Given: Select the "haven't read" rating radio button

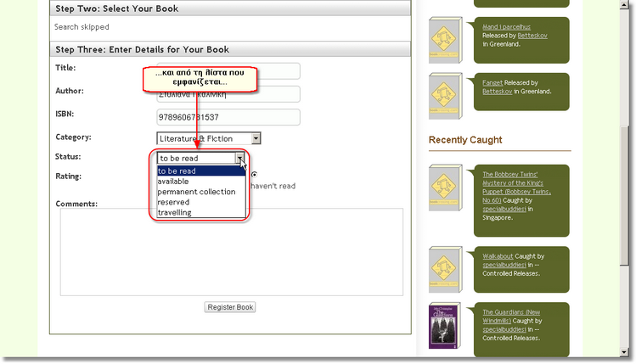Looking at the screenshot, I should click(254, 175).
